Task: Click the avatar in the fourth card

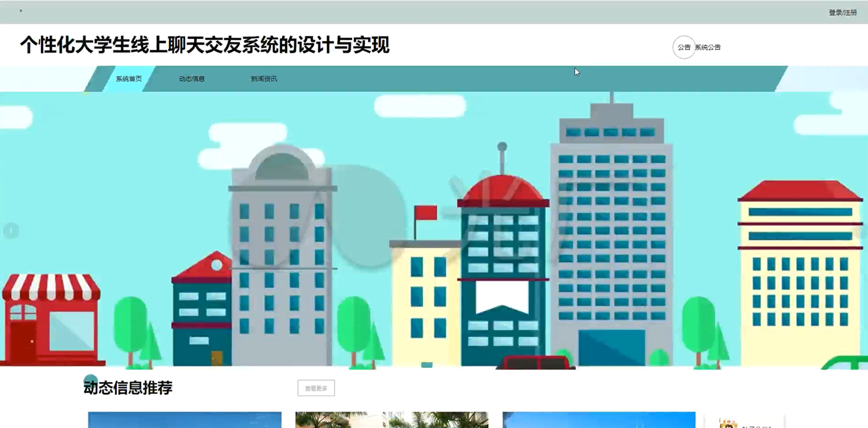Action: click(728, 424)
